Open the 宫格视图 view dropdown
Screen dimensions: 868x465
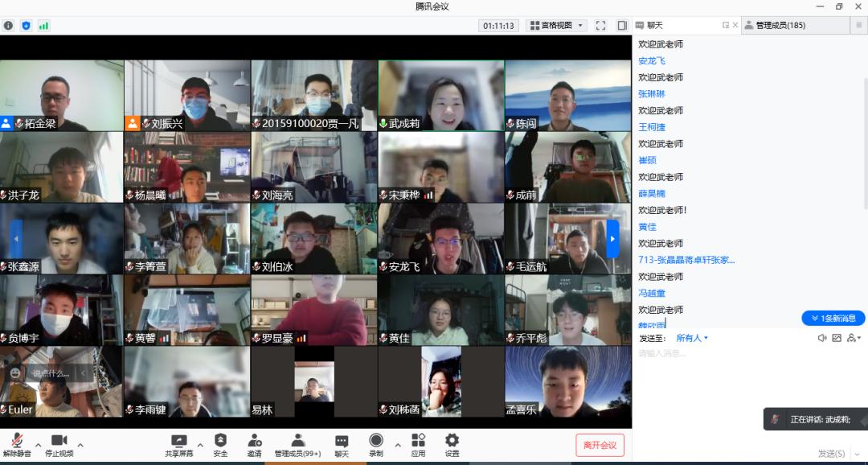pyautogui.click(x=556, y=26)
